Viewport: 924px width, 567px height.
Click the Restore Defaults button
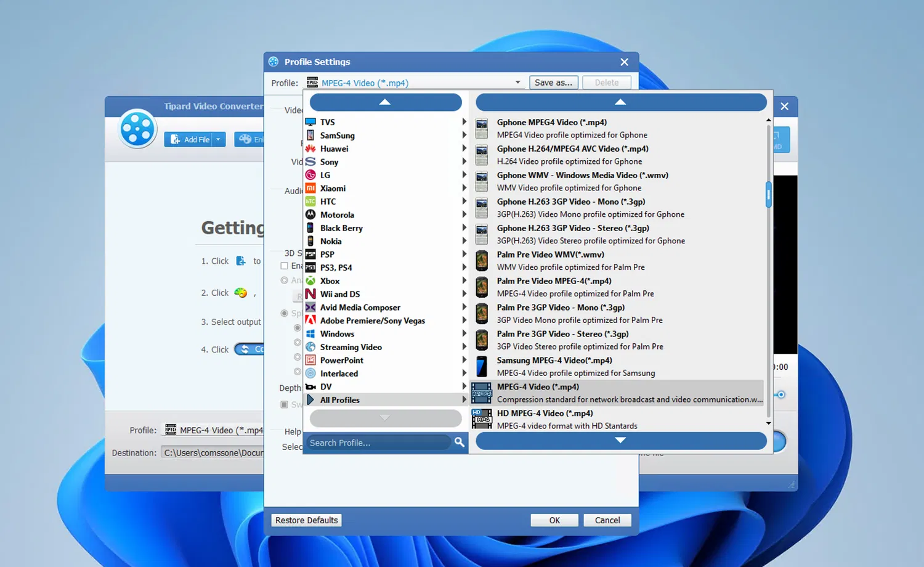coord(307,520)
